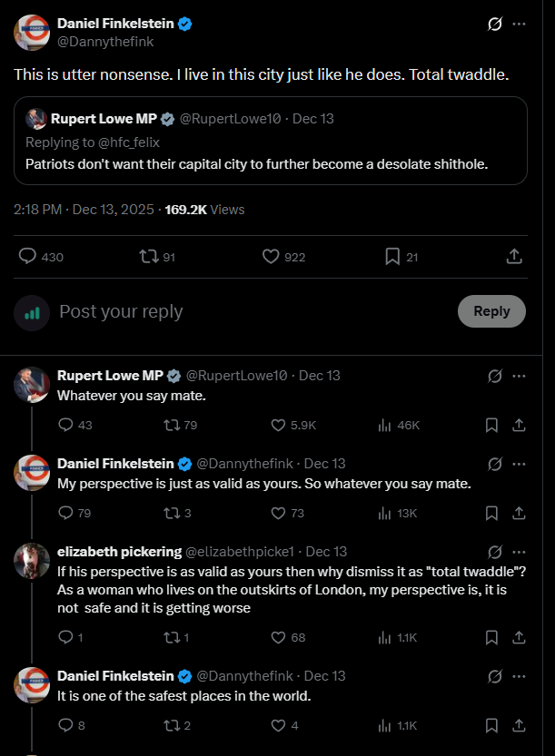This screenshot has height=756, width=555.
Task: Open @hfc_felix profile link in quoted post
Action: 128,142
